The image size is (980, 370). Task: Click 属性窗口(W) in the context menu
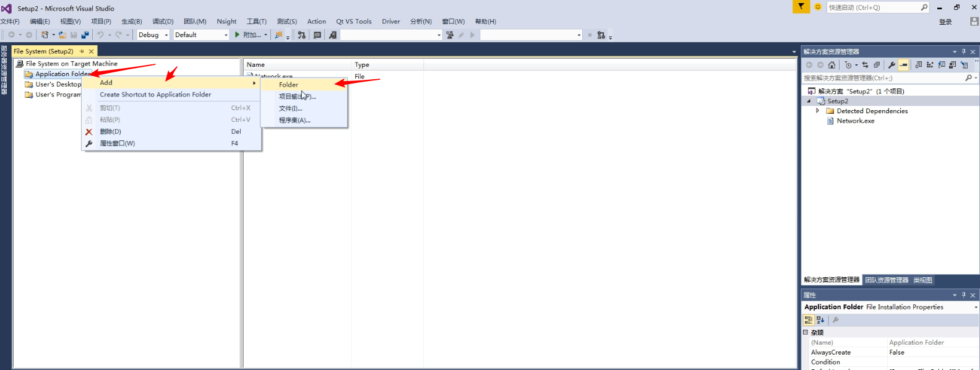pyautogui.click(x=171, y=143)
